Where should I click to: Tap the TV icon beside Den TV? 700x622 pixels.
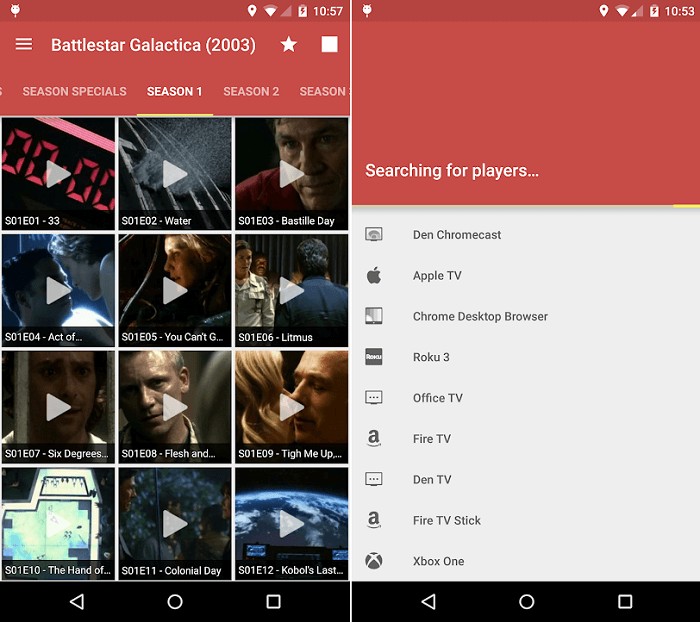point(374,479)
